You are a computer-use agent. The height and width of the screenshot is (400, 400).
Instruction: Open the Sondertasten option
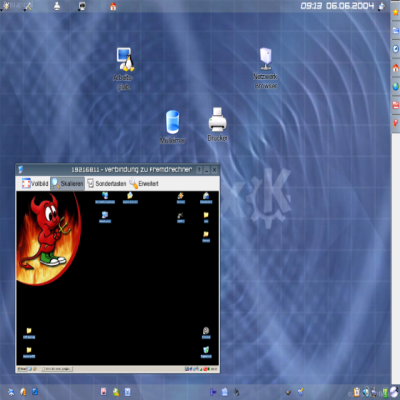[107, 183]
